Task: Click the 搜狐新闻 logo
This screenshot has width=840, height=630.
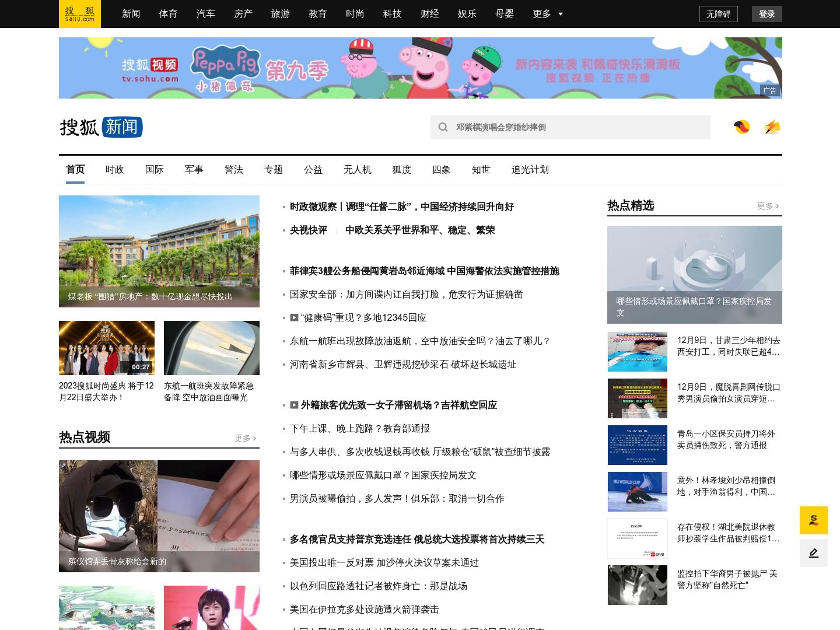Action: coord(101,127)
